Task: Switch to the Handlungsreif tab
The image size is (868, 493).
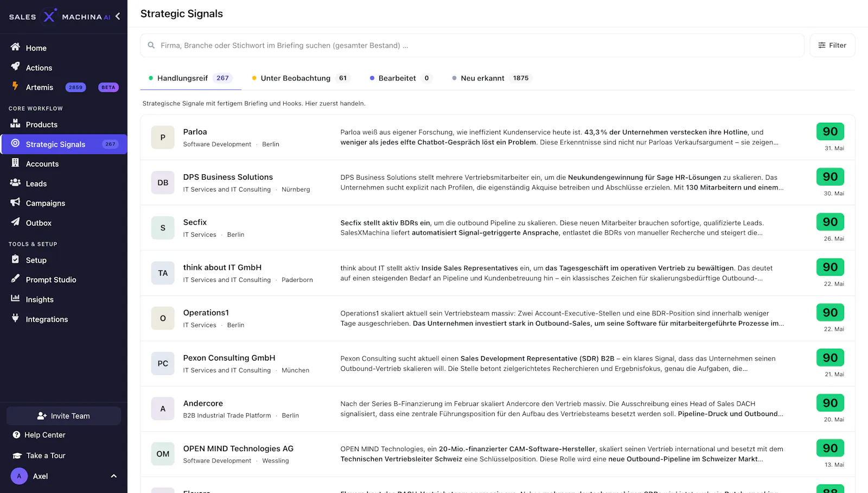Action: pyautogui.click(x=190, y=78)
